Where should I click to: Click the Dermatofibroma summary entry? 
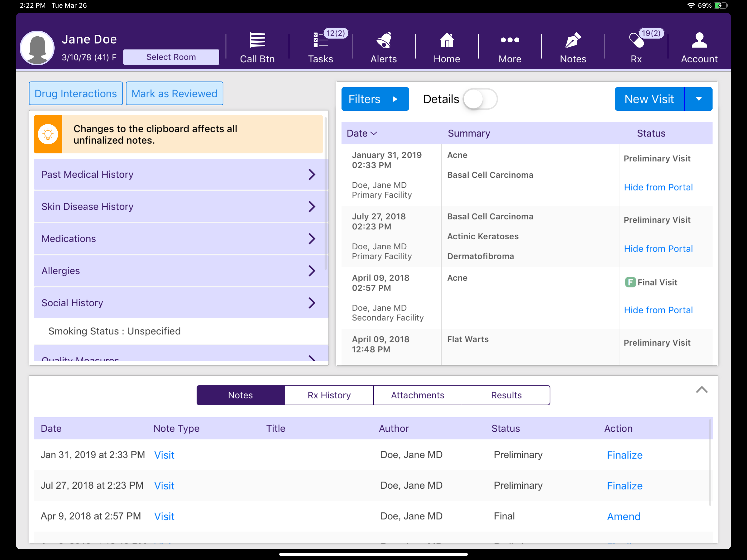481,256
